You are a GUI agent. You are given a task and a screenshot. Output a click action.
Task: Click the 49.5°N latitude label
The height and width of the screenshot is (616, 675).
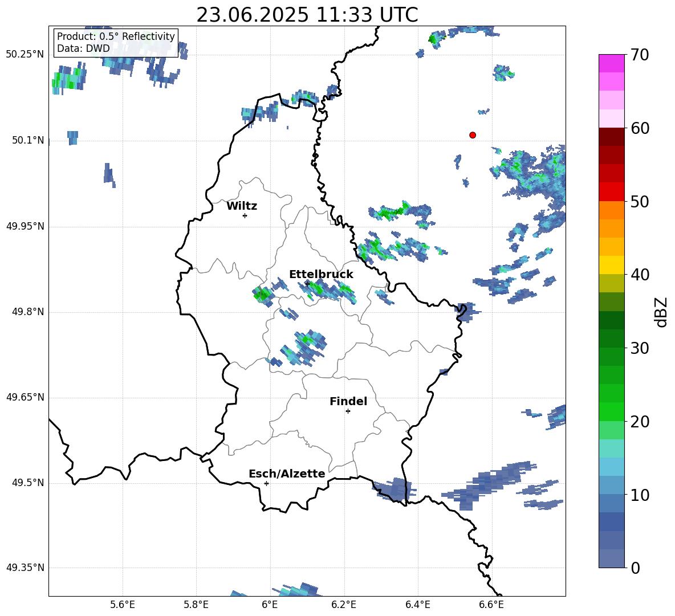(x=28, y=483)
